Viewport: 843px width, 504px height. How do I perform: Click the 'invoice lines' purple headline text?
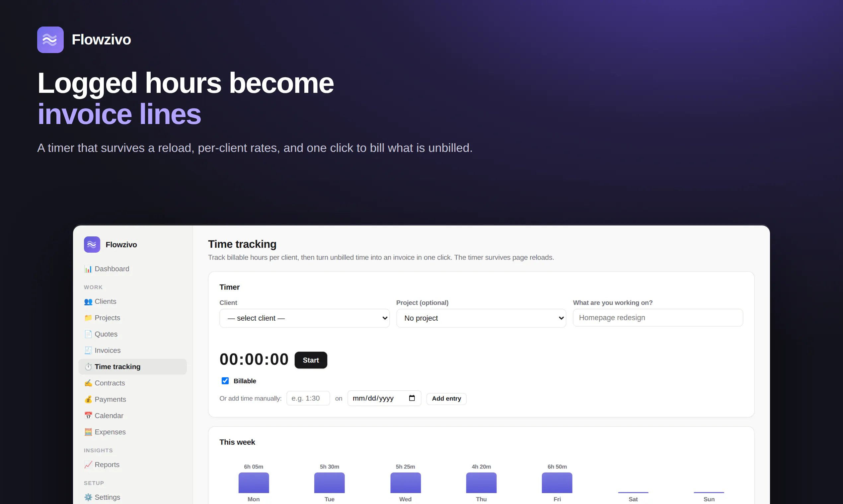click(119, 114)
